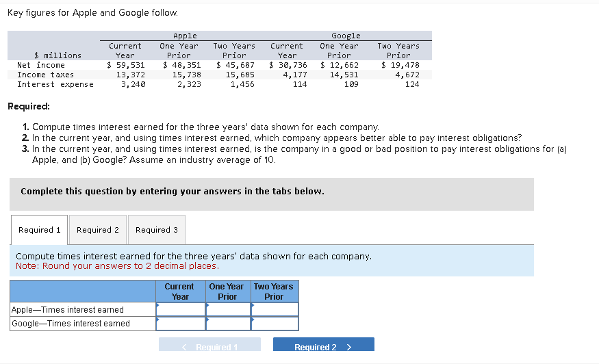Click Google—Times interest earned row label
The width and height of the screenshot is (599, 364).
coord(71,324)
